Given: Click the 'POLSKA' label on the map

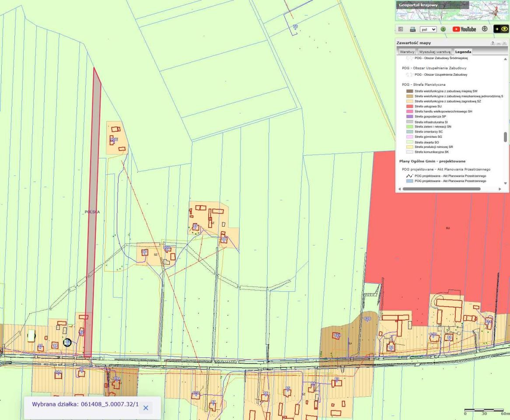Looking at the screenshot, I should coord(92,212).
